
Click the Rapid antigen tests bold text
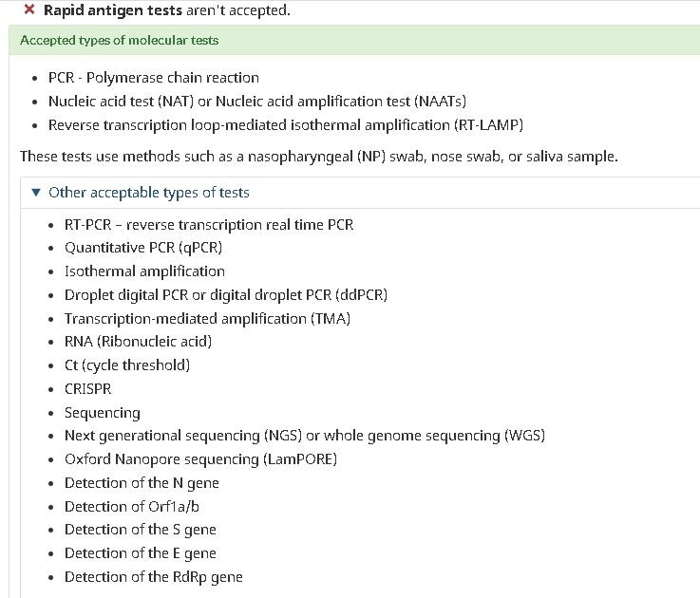click(113, 9)
